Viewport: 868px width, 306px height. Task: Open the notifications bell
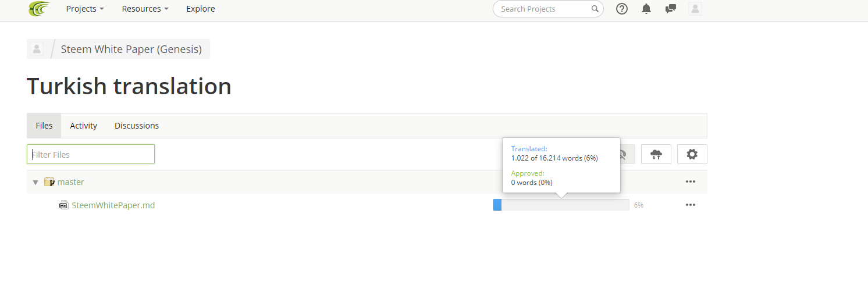click(646, 9)
